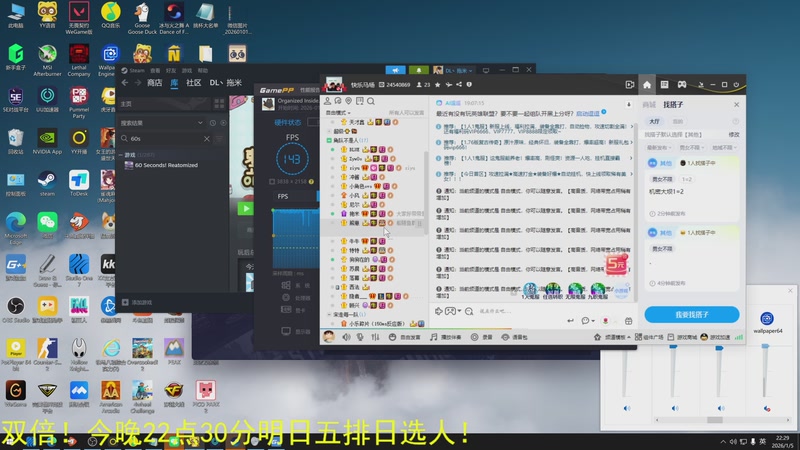
Task: Click the wallpaper64 volume slider
Action: [x=765, y=371]
